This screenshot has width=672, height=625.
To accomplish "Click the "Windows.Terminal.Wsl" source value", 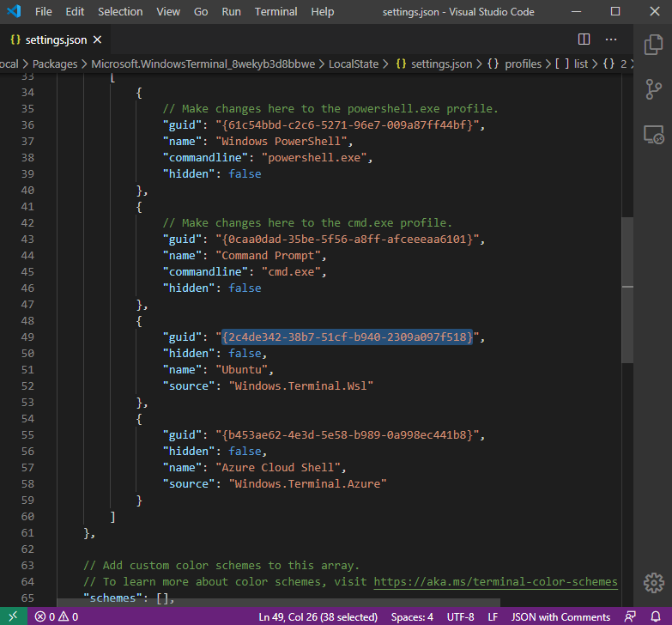I will [x=301, y=385].
